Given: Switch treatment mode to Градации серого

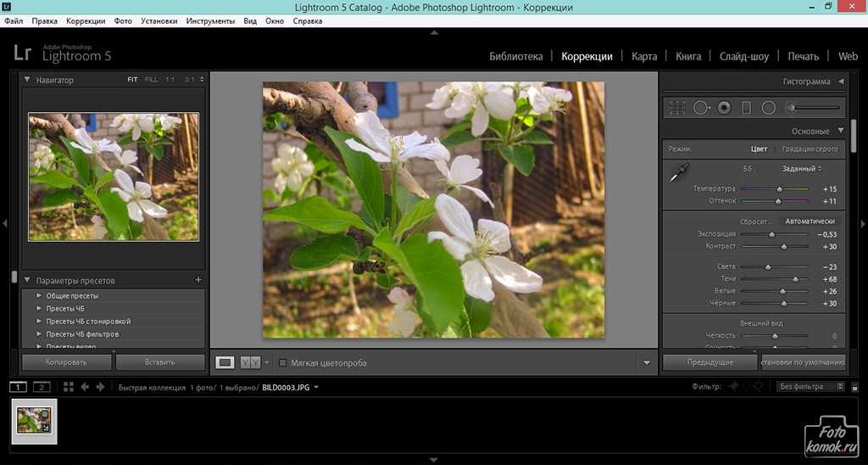Looking at the screenshot, I should [x=810, y=149].
